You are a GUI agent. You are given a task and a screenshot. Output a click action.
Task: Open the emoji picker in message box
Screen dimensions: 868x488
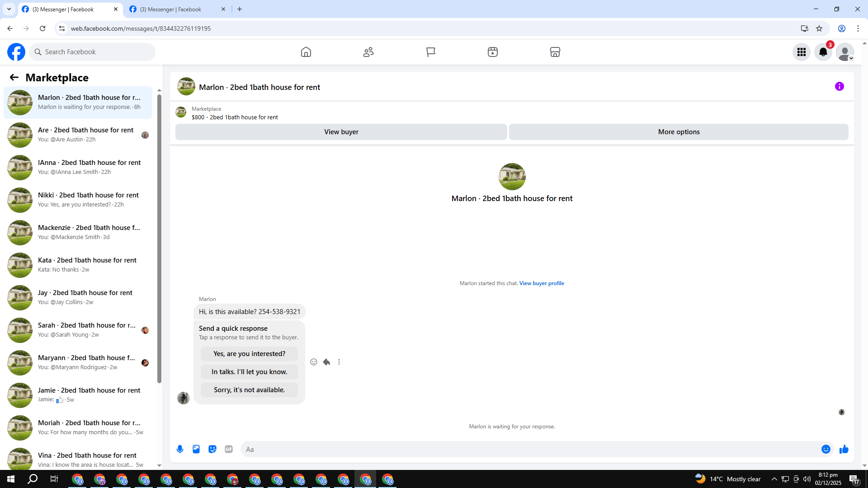[x=826, y=449]
